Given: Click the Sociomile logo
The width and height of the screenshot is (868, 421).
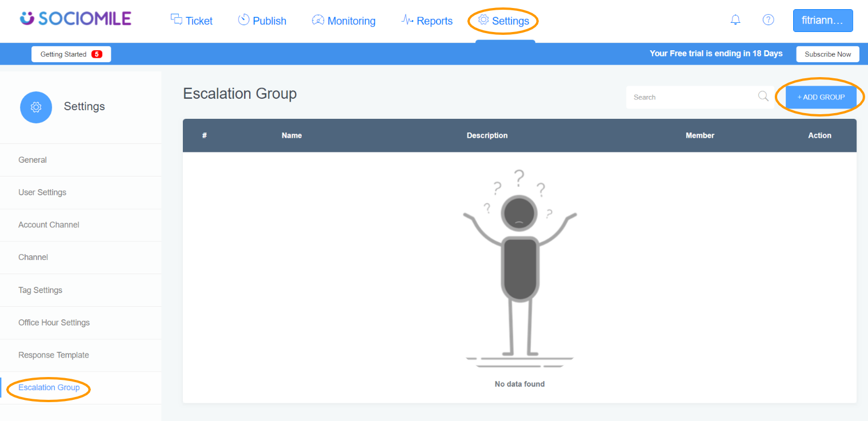Looking at the screenshot, I should [75, 19].
